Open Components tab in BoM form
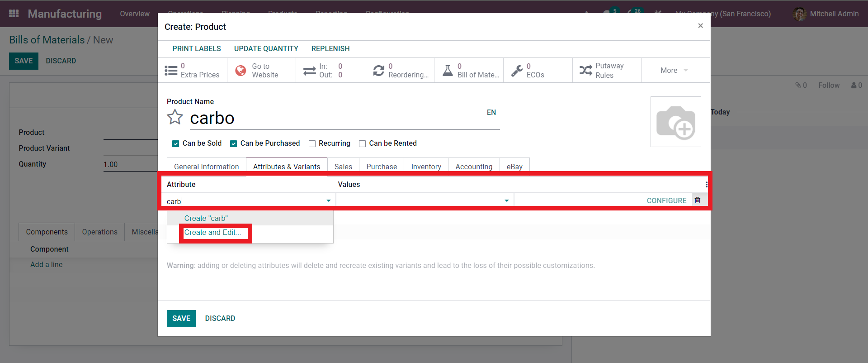868x363 pixels. click(47, 232)
